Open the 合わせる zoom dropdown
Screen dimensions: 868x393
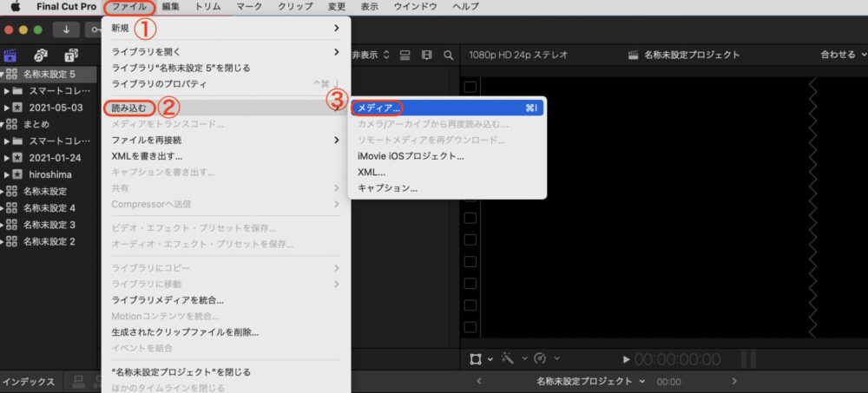tap(842, 55)
